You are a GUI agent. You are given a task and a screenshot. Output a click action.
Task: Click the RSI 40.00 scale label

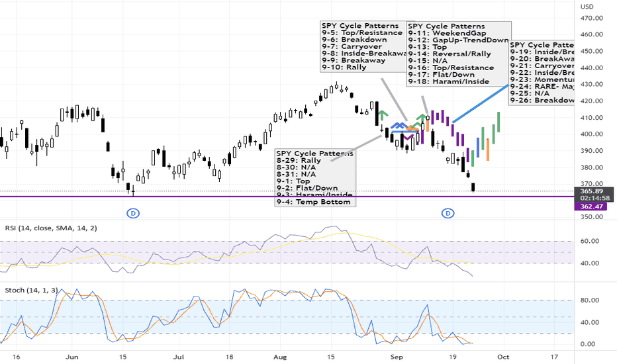(x=589, y=263)
